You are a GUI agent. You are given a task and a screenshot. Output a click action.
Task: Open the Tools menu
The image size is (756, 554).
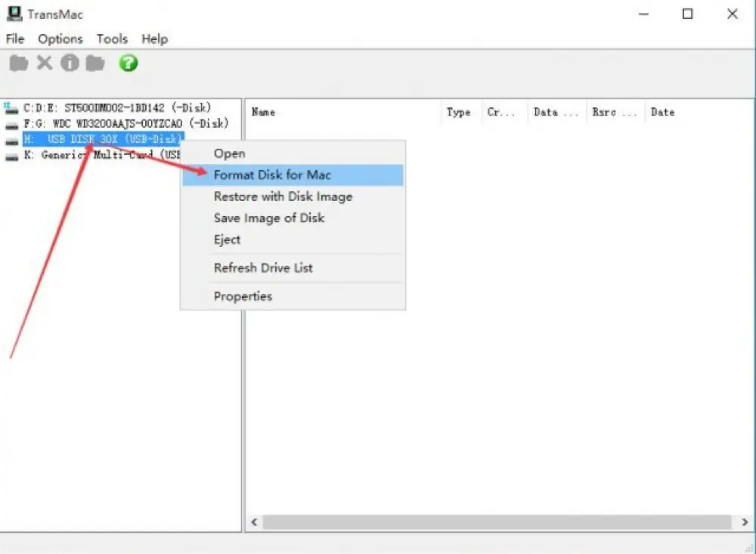coord(112,39)
